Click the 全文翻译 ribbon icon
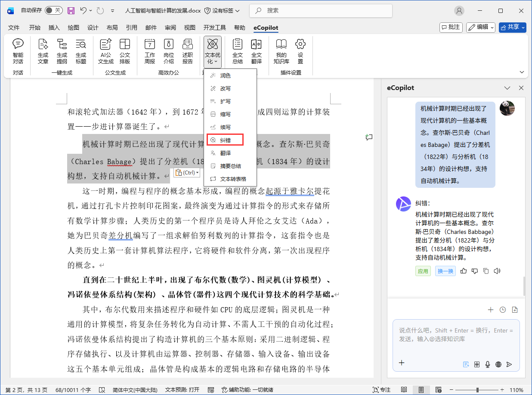The image size is (532, 395). pos(256,51)
